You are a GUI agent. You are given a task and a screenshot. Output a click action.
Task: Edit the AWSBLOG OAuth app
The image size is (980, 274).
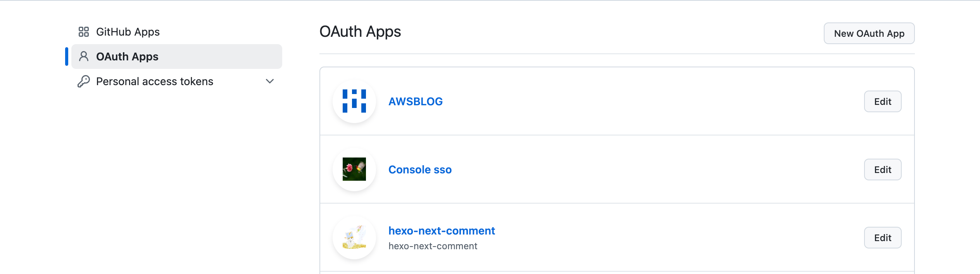[883, 101]
